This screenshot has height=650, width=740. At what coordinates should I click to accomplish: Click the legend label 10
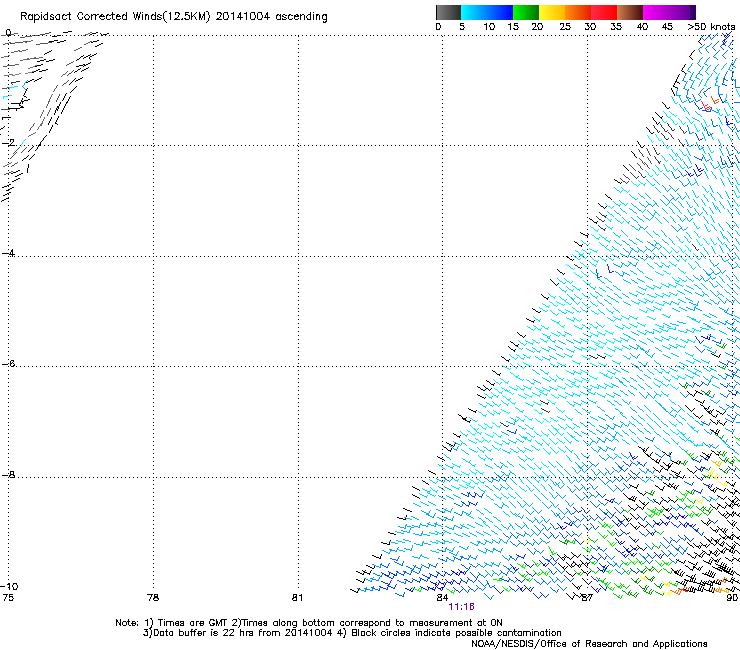click(x=489, y=27)
